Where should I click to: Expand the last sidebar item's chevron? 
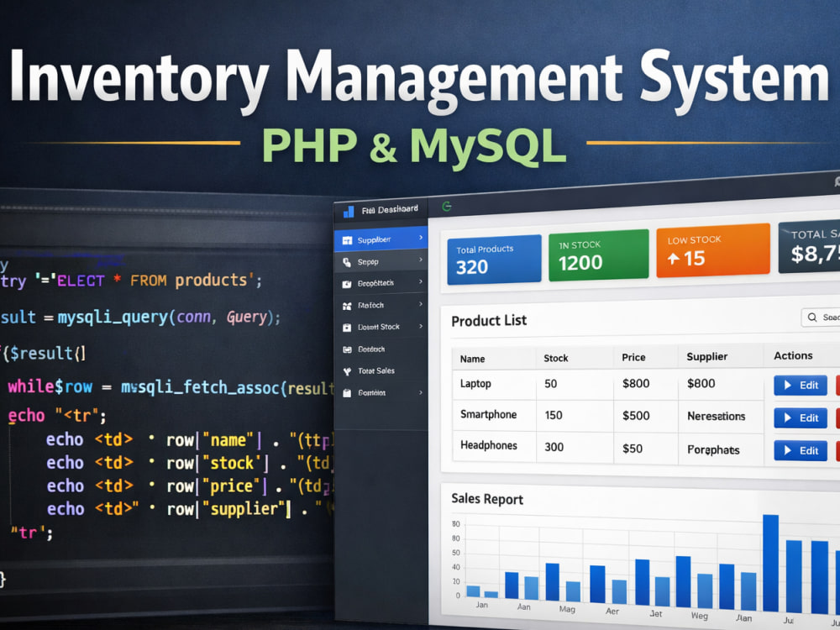pyautogui.click(x=421, y=392)
